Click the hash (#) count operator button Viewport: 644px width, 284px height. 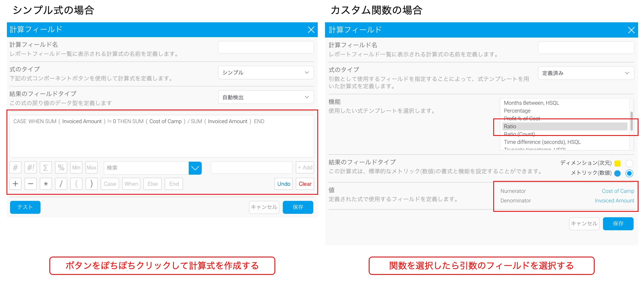tap(15, 167)
